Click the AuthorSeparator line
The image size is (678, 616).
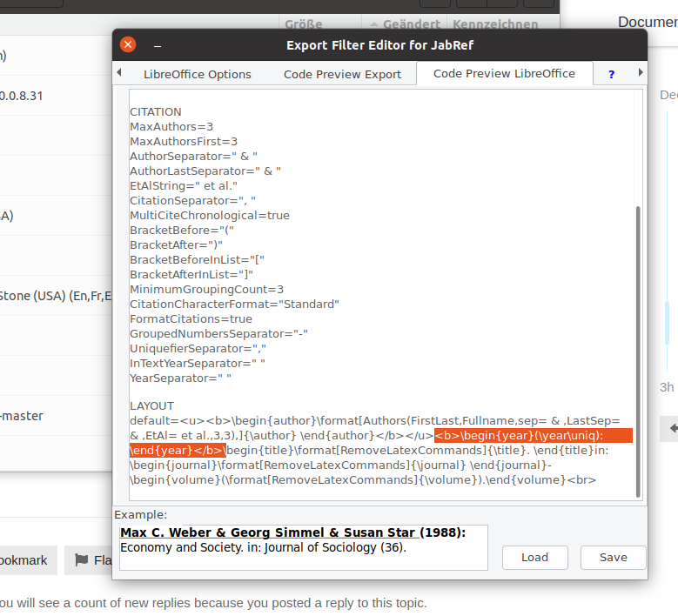(194, 156)
